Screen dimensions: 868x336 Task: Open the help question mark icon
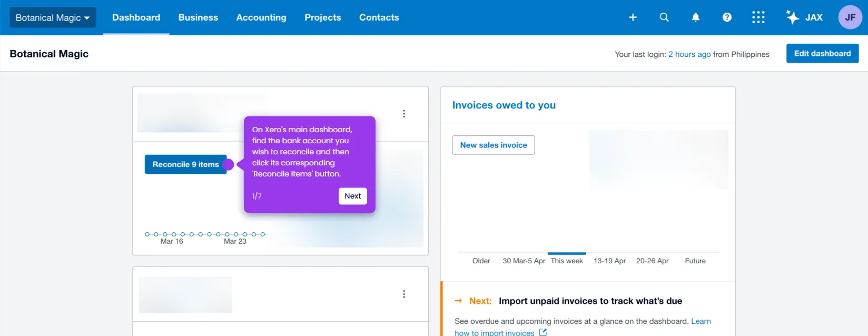point(727,17)
